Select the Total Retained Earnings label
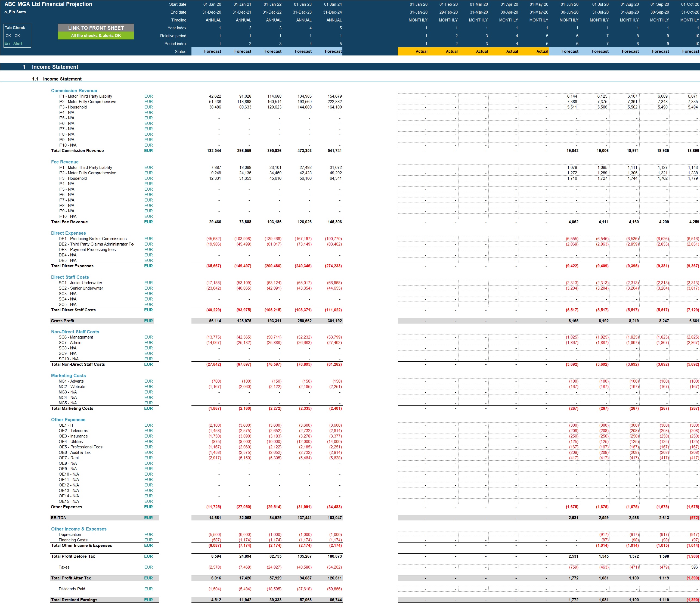 [74, 600]
